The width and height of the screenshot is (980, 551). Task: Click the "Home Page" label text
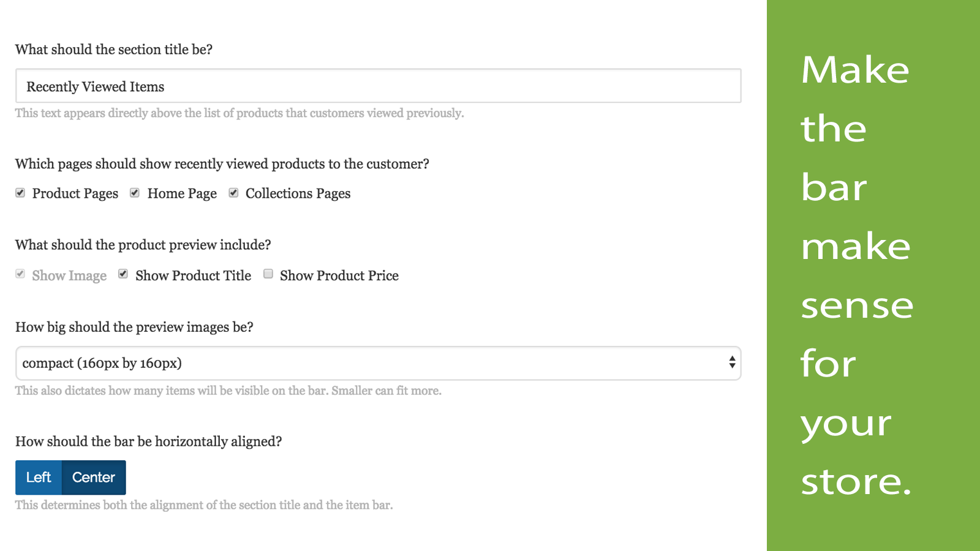coord(182,193)
